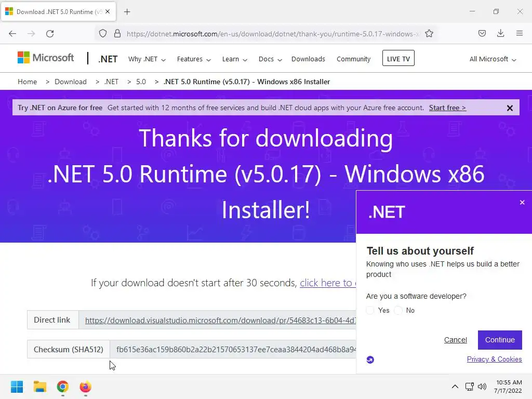The height and width of the screenshot is (399, 532).
Task: Expand the Learn dropdown
Action: [234, 59]
